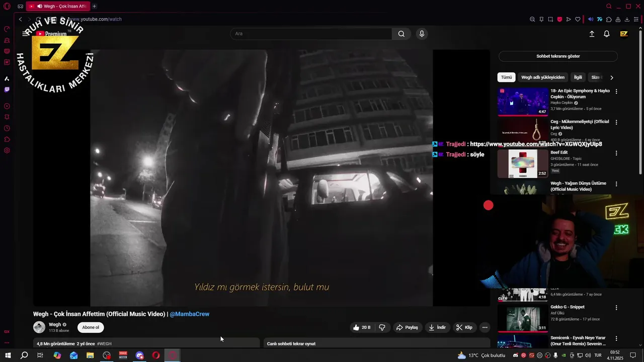Open options menu for Beef Edit
Screen dimensions: 644x362
pos(616,153)
